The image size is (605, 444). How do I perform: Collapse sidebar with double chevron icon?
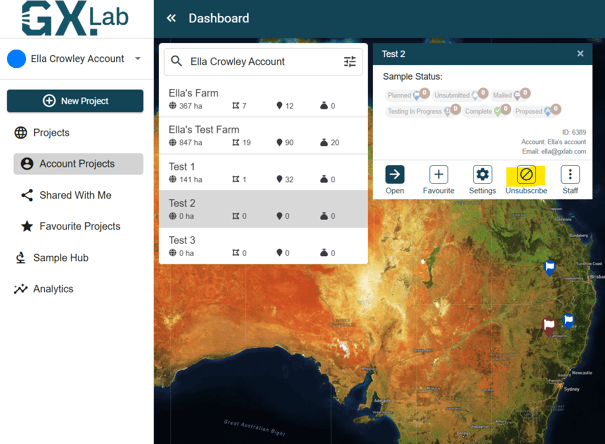point(171,18)
